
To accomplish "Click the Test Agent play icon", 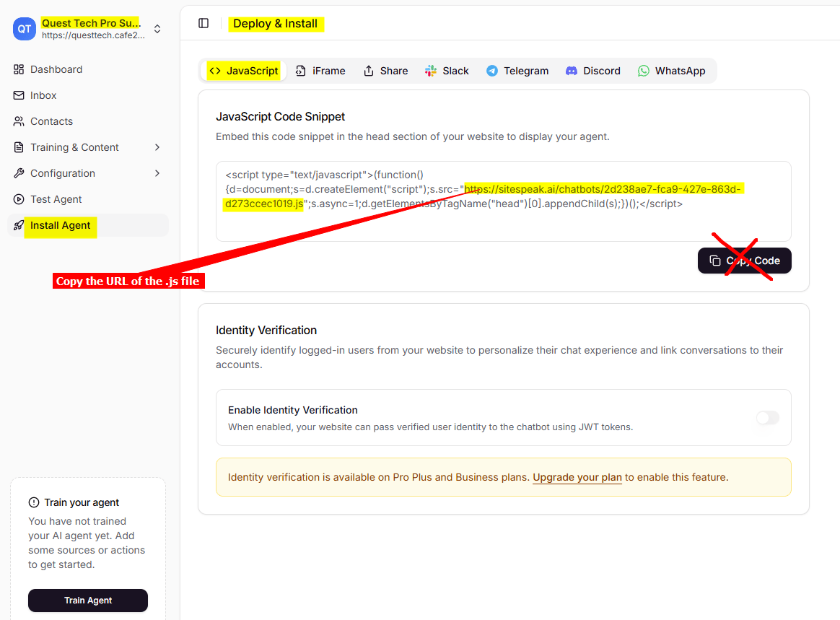I will [19, 199].
